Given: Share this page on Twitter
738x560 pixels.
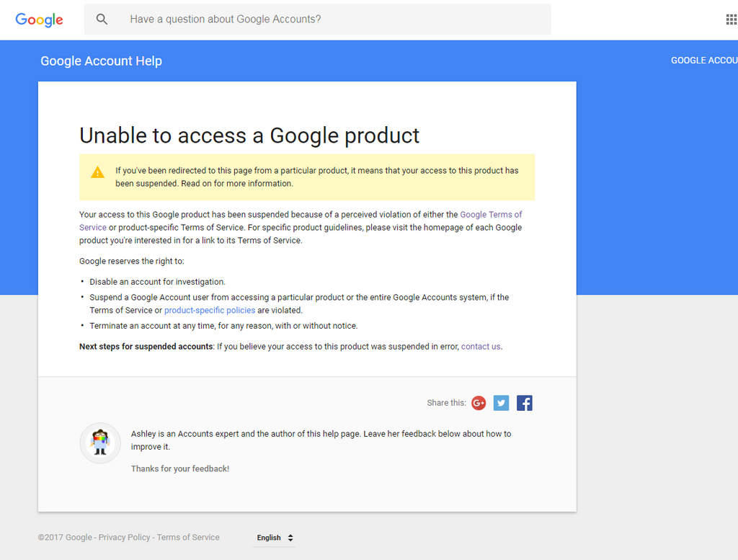Looking at the screenshot, I should 501,403.
